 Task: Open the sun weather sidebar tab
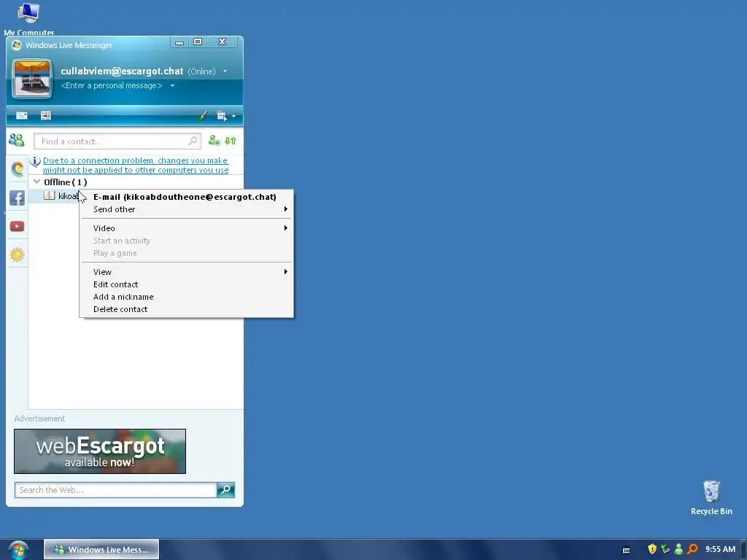click(18, 254)
